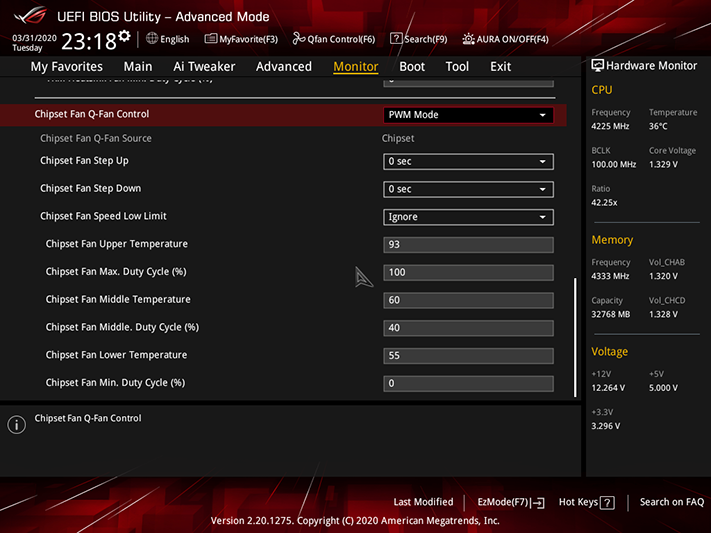Click Core Voltage 1.329 V value
Viewport: 711px width, 533px height.
(663, 164)
